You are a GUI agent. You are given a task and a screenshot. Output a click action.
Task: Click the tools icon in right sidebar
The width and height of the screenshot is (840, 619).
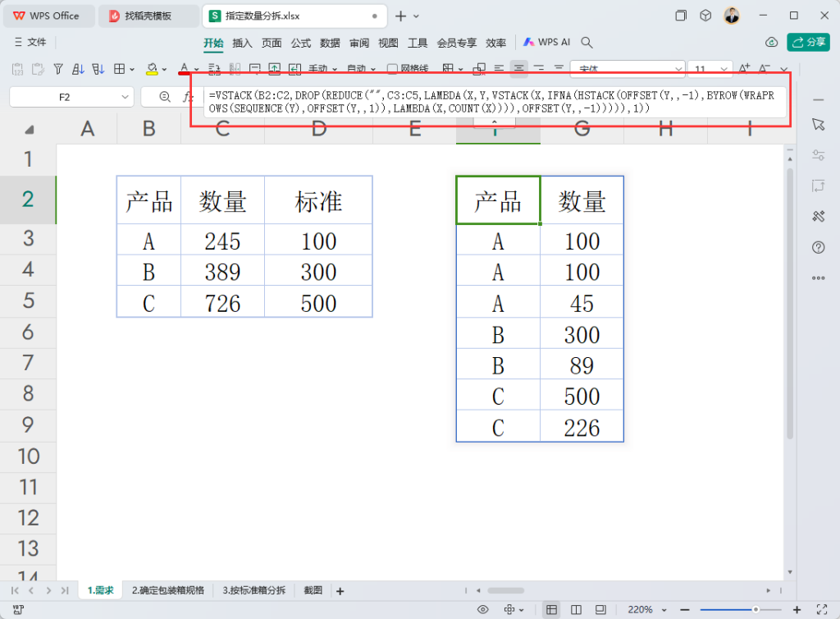click(818, 217)
